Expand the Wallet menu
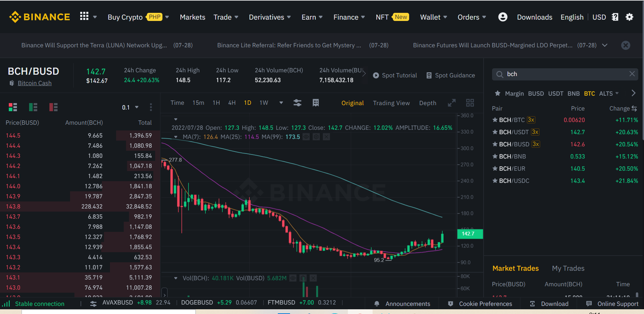This screenshot has height=314, width=644. pyautogui.click(x=434, y=17)
